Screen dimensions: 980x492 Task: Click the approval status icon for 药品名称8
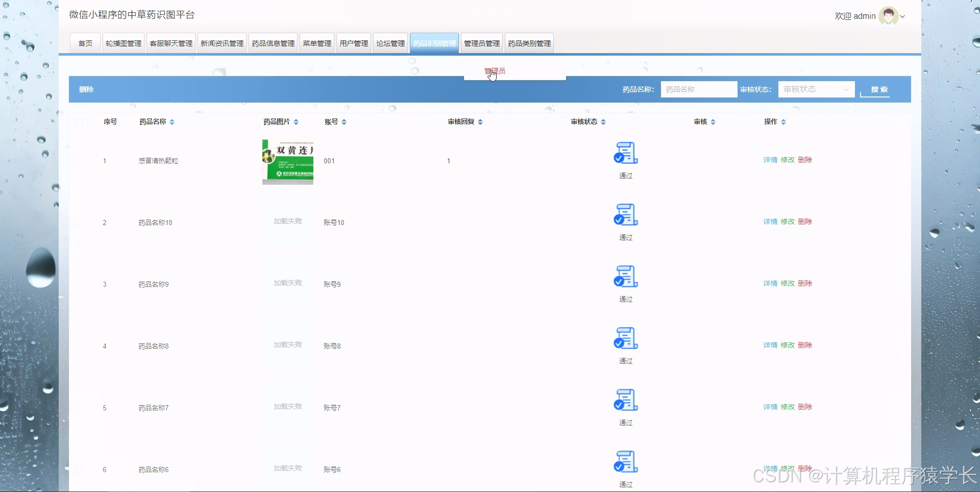coord(626,338)
